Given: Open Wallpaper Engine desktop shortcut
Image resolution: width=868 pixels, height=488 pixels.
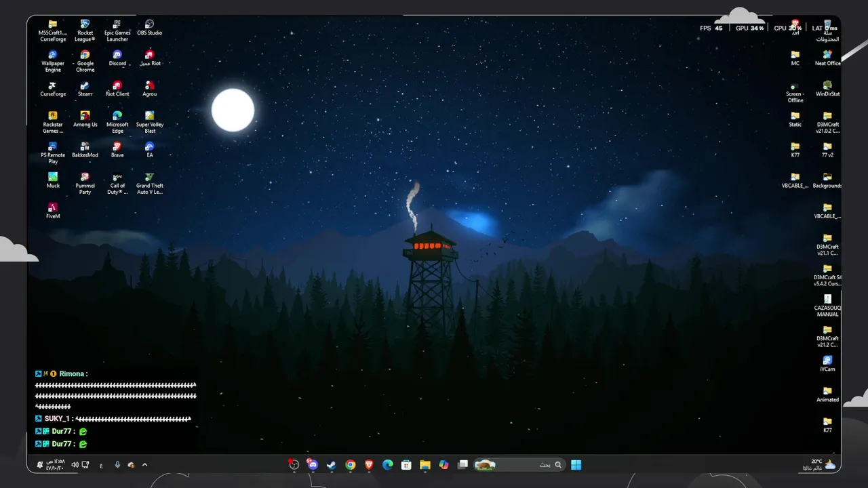Looking at the screenshot, I should (x=53, y=61).
